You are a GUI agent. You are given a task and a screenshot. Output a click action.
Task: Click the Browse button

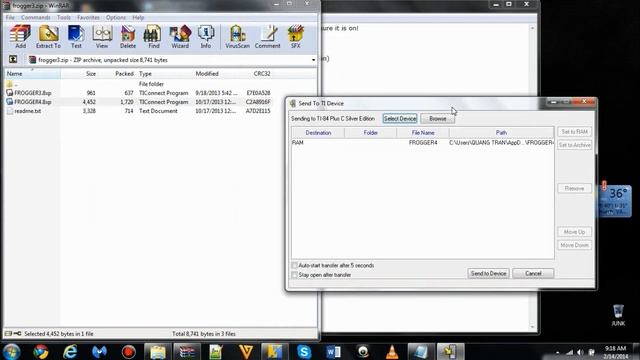point(438,119)
